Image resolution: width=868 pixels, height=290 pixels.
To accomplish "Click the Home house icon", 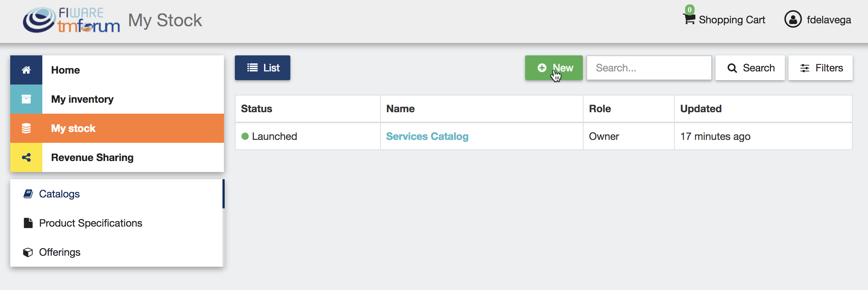I will (26, 70).
